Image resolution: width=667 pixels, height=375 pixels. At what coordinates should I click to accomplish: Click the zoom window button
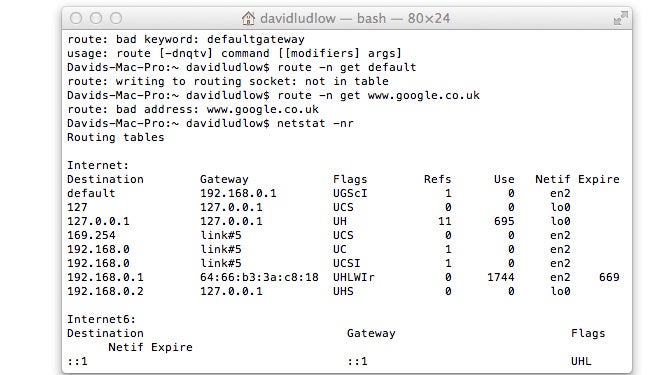pyautogui.click(x=116, y=18)
